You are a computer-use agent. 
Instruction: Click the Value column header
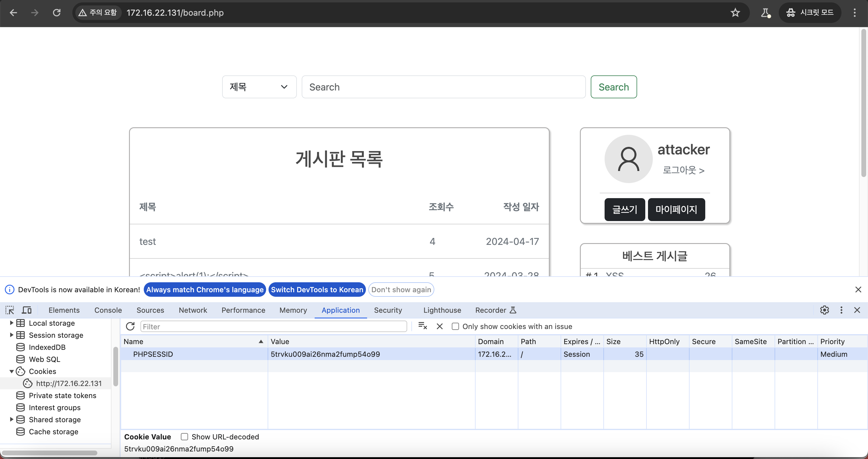pyautogui.click(x=371, y=341)
